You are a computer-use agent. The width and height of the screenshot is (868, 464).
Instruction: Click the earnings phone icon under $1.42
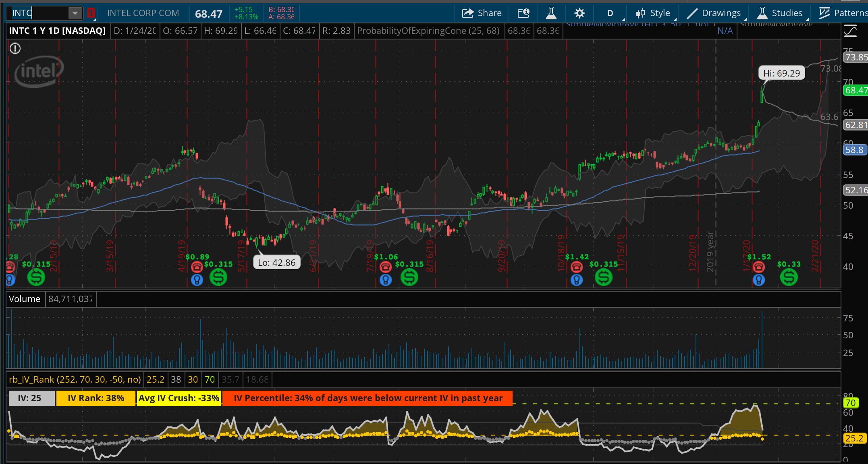point(577,267)
